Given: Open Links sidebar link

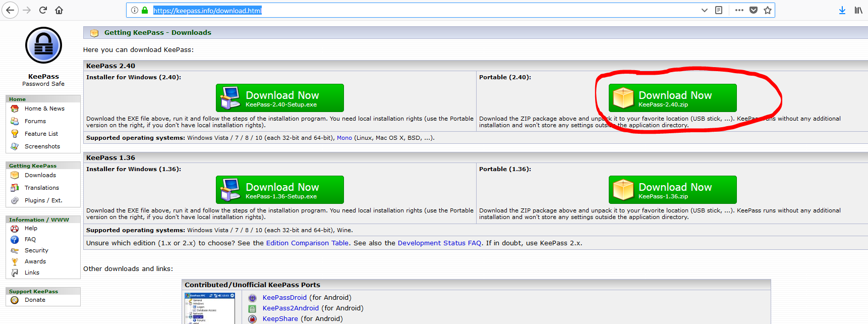Looking at the screenshot, I should pos(32,273).
